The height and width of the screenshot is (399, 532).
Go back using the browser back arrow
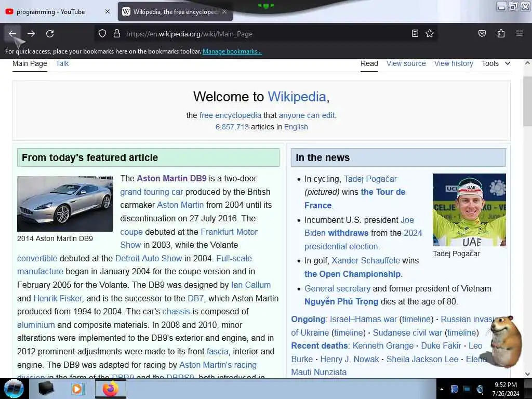[x=12, y=34]
